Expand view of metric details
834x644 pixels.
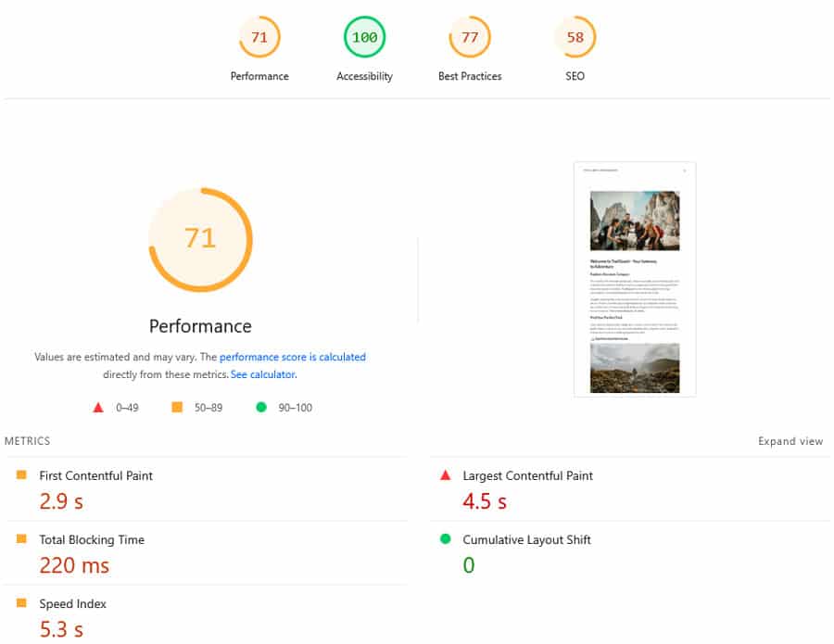[790, 441]
